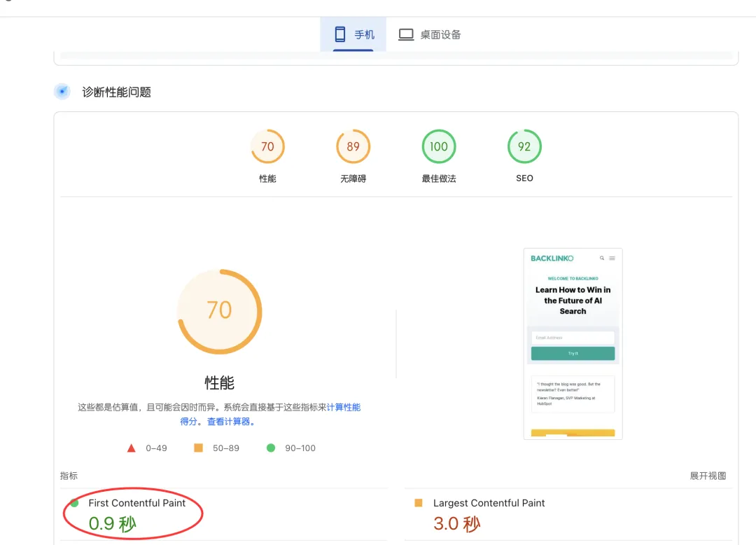This screenshot has height=545, width=756.
Task: Select the small 70 性能 score gauge
Action: coord(267,147)
